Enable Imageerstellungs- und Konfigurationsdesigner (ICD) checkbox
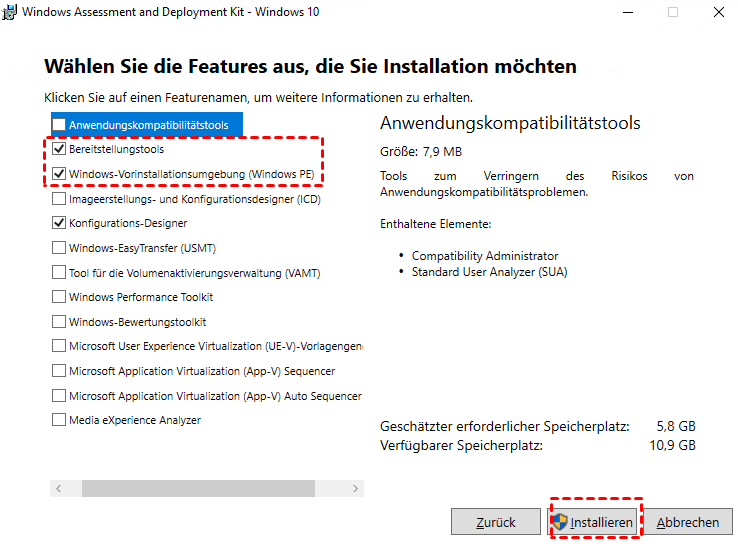 pyautogui.click(x=59, y=199)
